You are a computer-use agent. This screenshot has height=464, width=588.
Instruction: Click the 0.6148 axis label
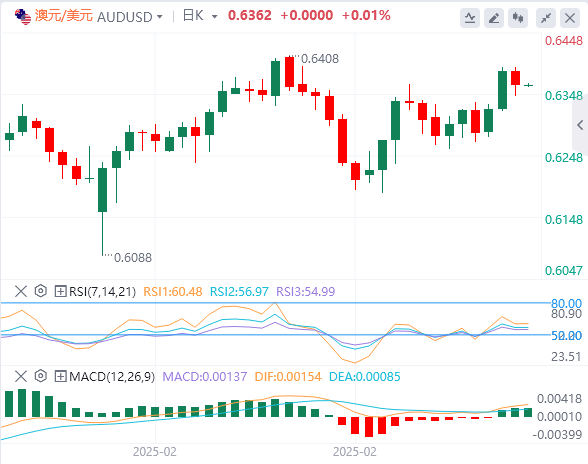point(564,219)
